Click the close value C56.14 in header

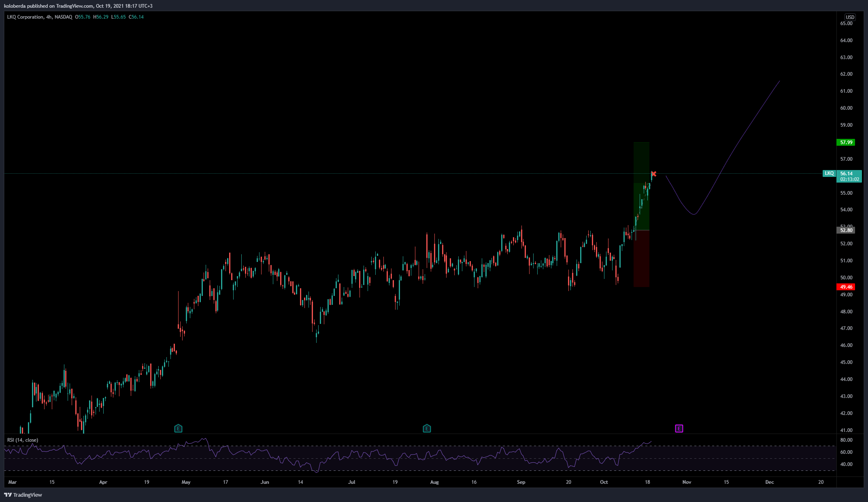[136, 17]
